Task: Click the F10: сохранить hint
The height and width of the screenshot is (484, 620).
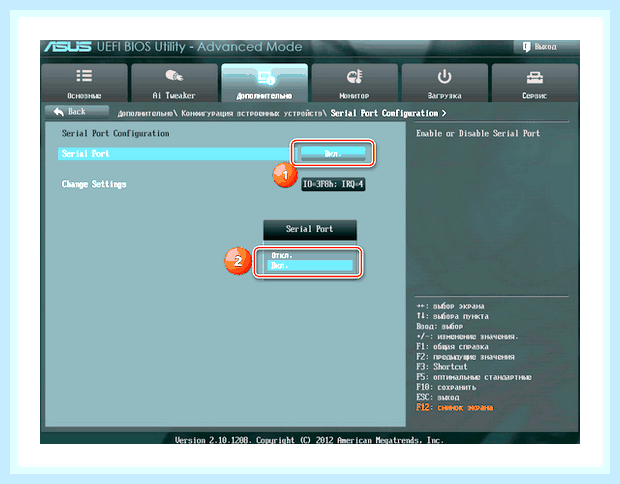Action: (446, 388)
